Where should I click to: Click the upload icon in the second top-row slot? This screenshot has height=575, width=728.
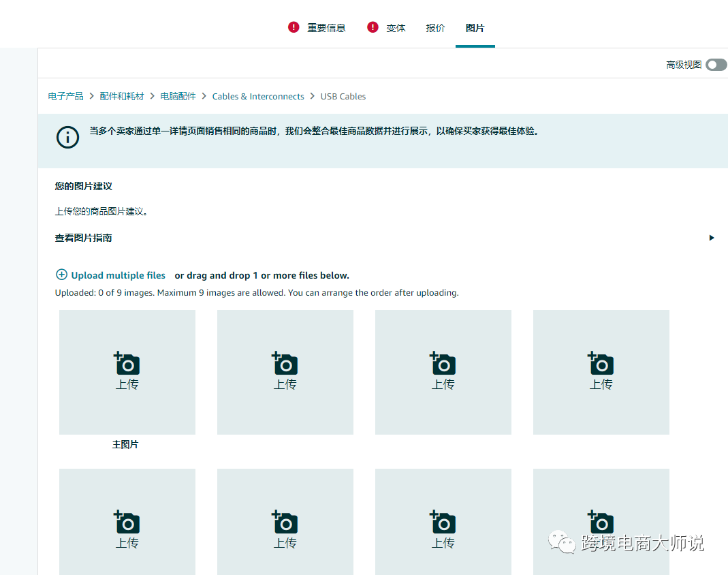coord(285,363)
